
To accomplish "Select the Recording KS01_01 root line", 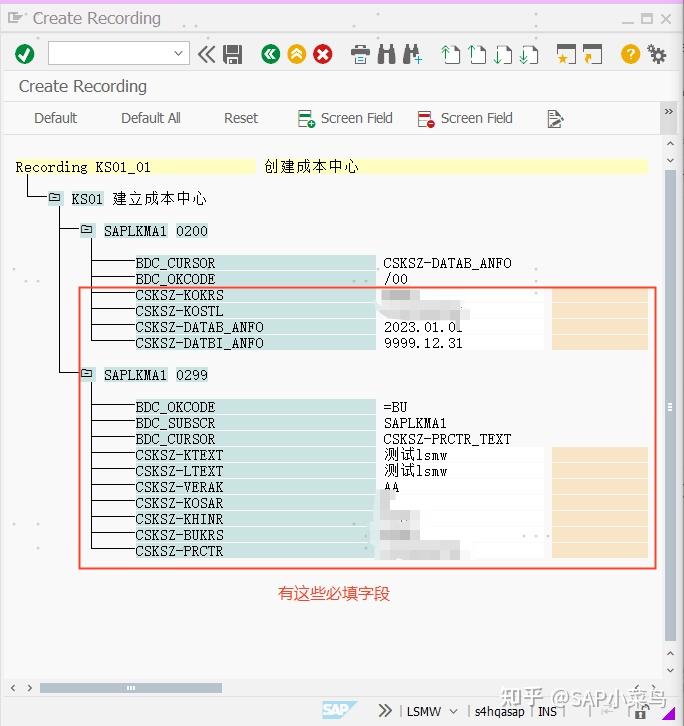I will pos(83,167).
